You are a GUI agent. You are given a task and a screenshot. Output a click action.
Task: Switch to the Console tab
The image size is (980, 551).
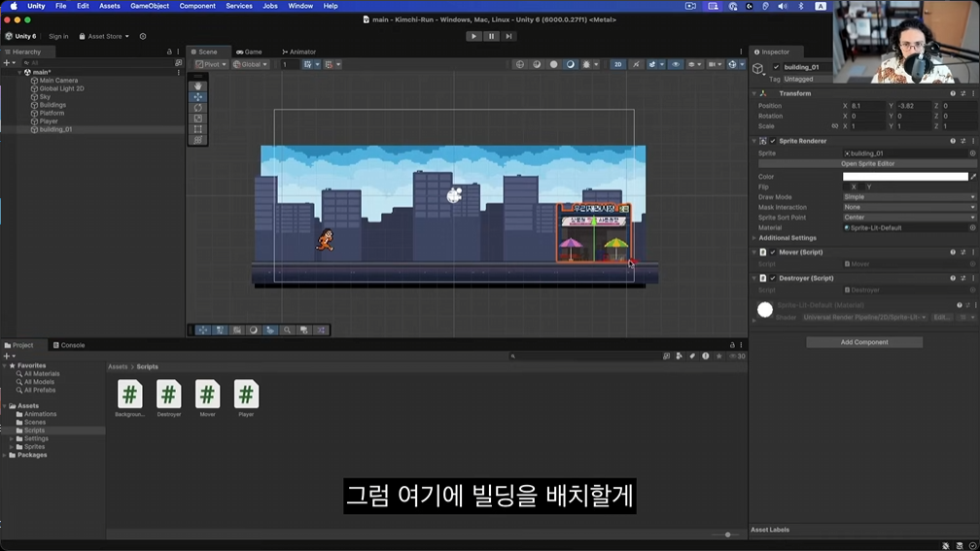[69, 345]
